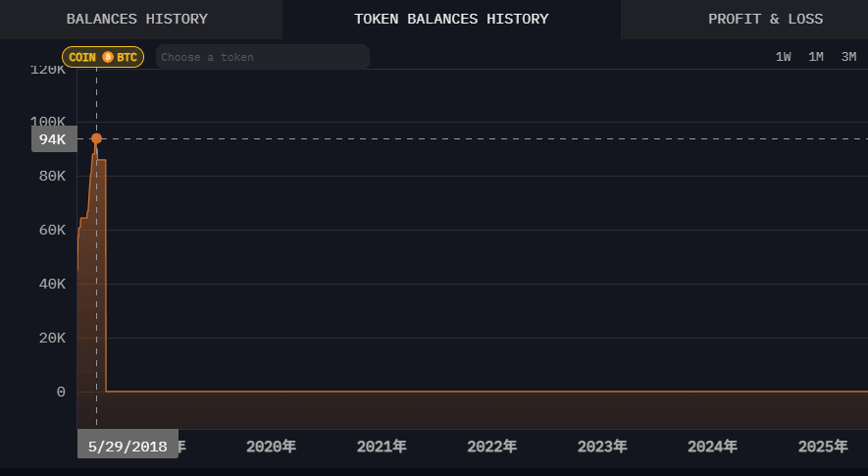Click the 'Choose a token' input field
The width and height of the screenshot is (868, 476).
(262, 57)
